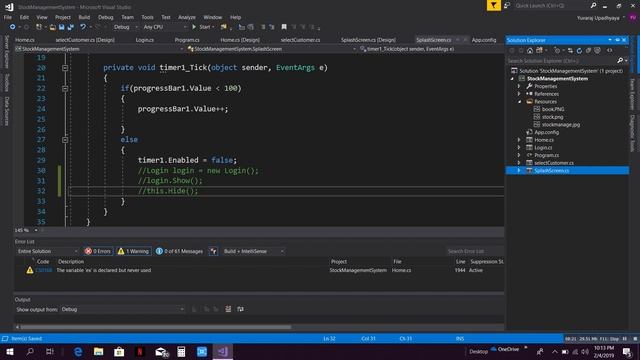Click the filter icon in Error List
640x360 pixels.
point(213,251)
